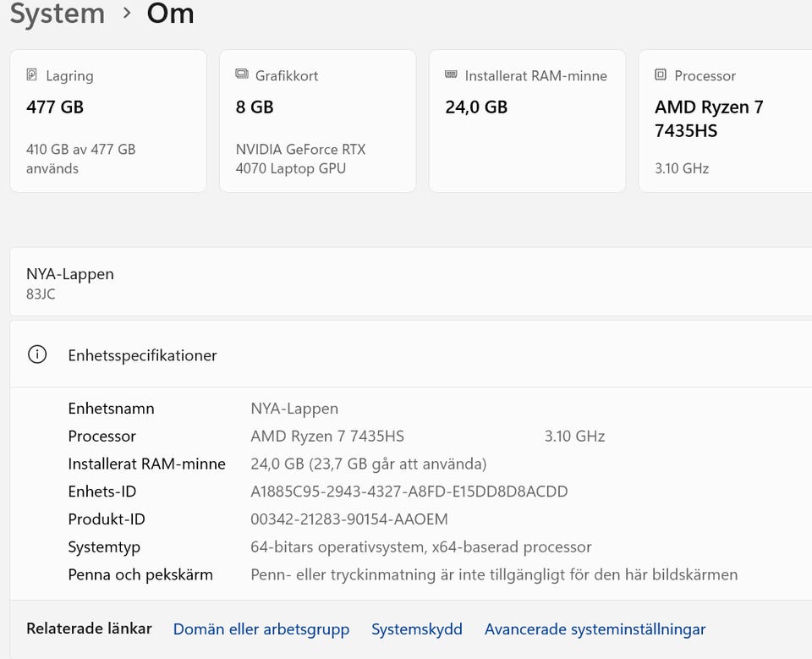The image size is (812, 659).
Task: Click NVIDIA GeForce RTX 4070 Laptop GPU text
Action: (x=300, y=158)
